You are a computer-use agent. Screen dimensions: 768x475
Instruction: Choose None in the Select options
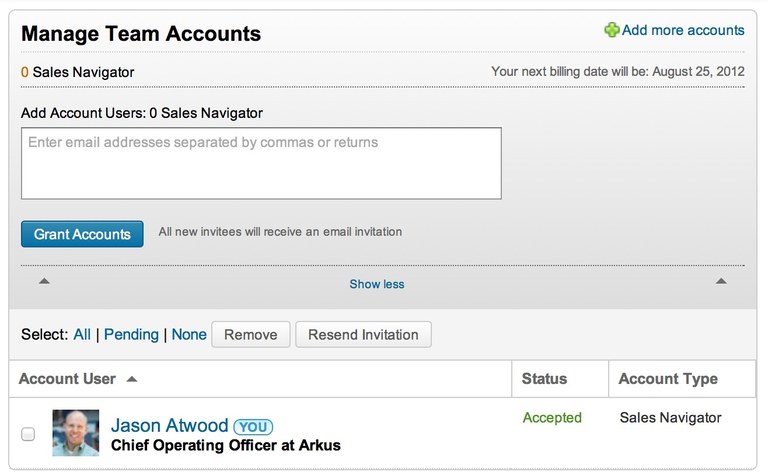coord(189,334)
